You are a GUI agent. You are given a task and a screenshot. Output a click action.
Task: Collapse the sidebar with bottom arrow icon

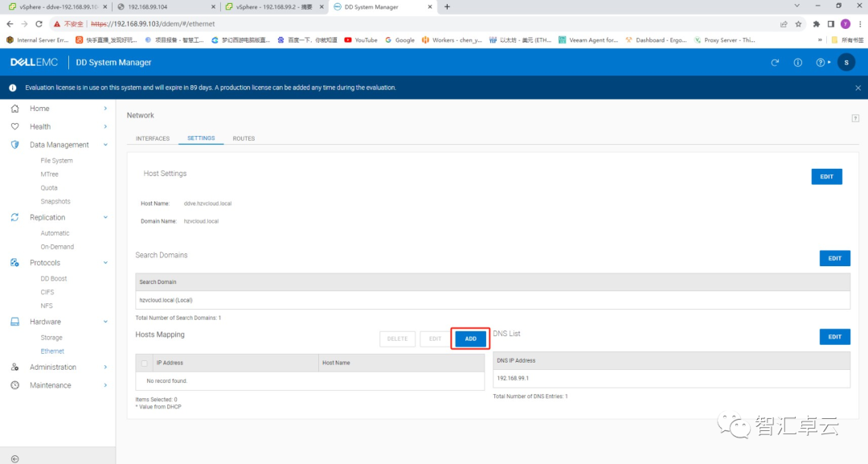(x=15, y=459)
